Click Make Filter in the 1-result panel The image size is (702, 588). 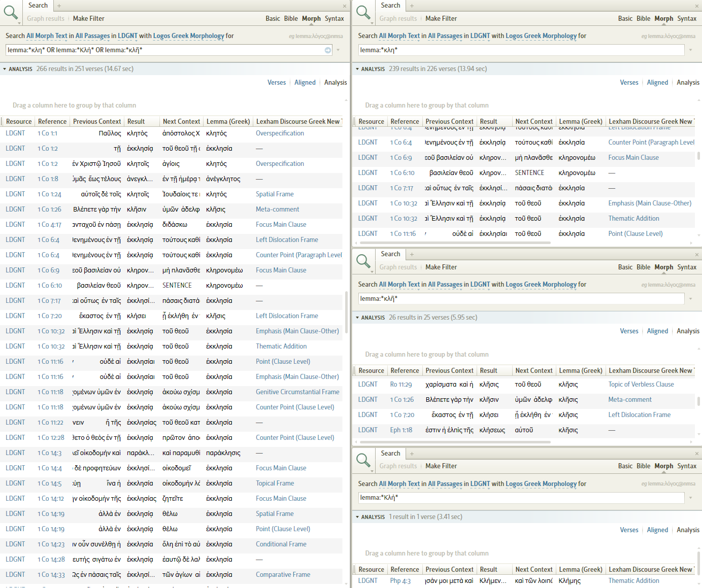(441, 466)
